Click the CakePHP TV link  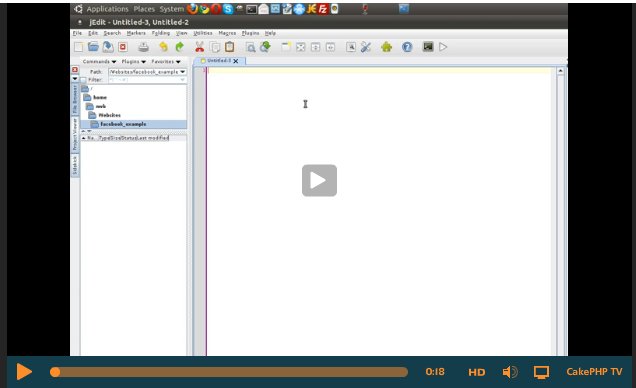[594, 372]
